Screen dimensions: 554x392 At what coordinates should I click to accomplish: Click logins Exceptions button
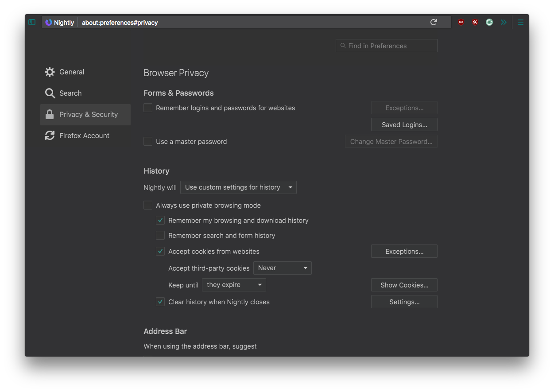tap(404, 108)
